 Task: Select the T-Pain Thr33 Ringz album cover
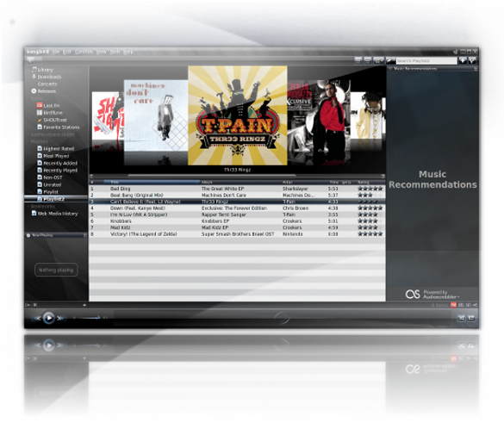click(x=238, y=115)
